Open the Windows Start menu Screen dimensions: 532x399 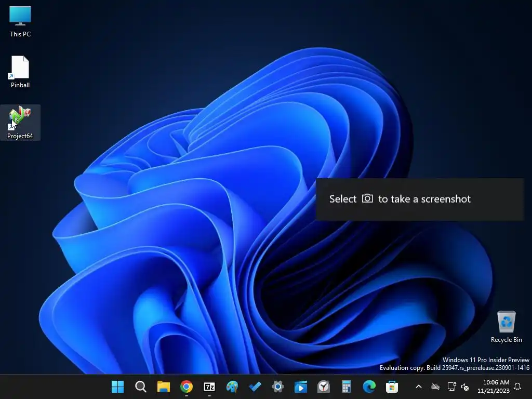point(118,387)
